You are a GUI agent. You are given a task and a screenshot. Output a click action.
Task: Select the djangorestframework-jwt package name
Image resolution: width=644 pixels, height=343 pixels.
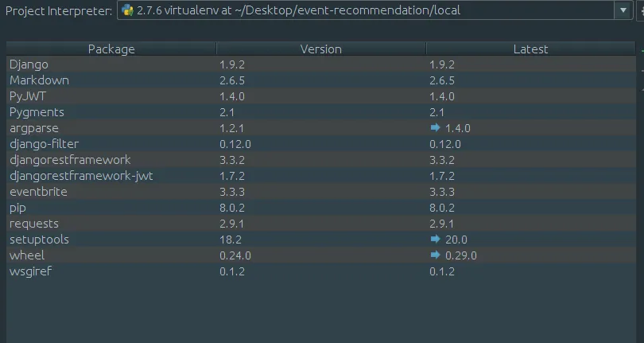point(81,176)
